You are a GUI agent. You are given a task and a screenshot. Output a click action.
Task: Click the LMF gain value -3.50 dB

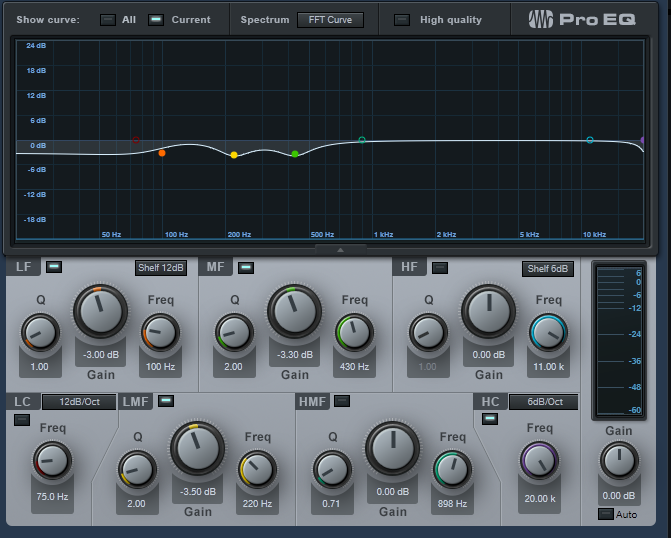click(198, 492)
